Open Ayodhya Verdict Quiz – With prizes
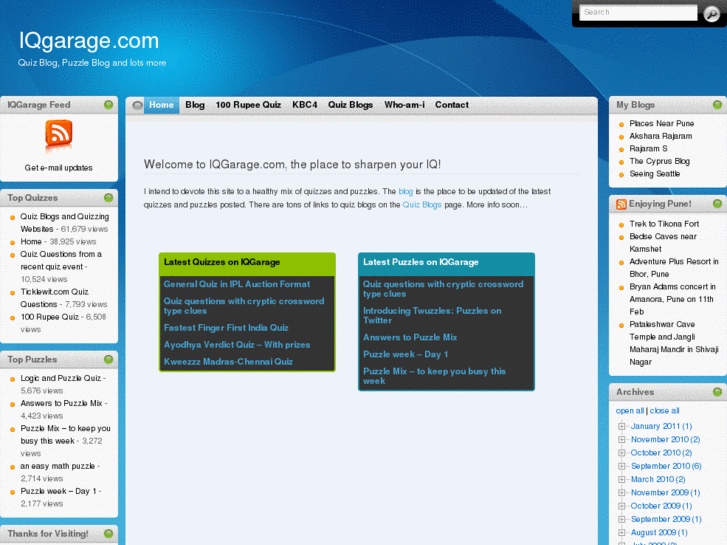The height and width of the screenshot is (545, 727). (236, 345)
